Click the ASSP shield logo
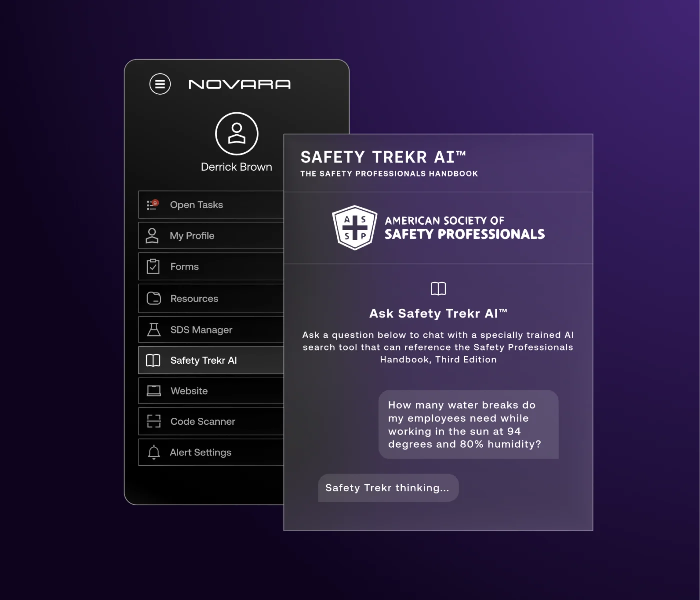 pyautogui.click(x=355, y=228)
